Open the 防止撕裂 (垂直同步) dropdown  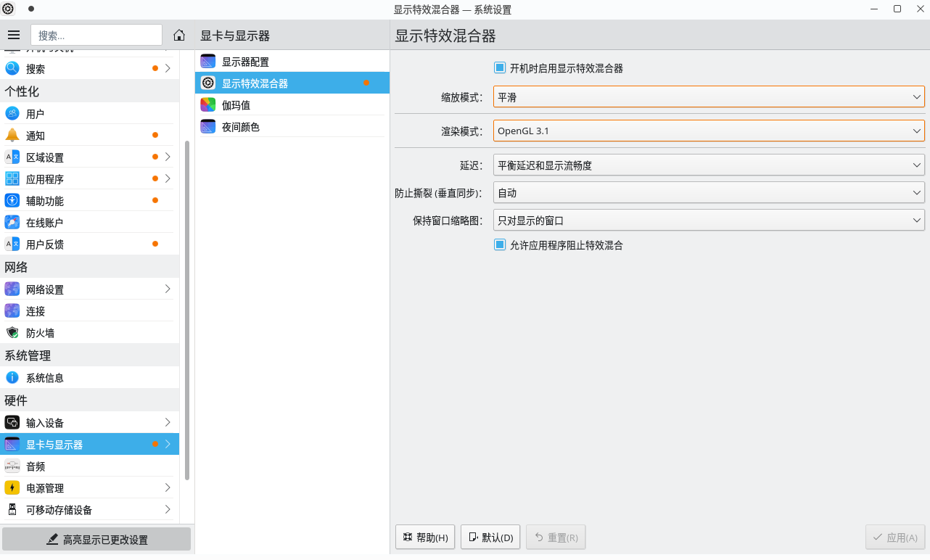tap(709, 193)
